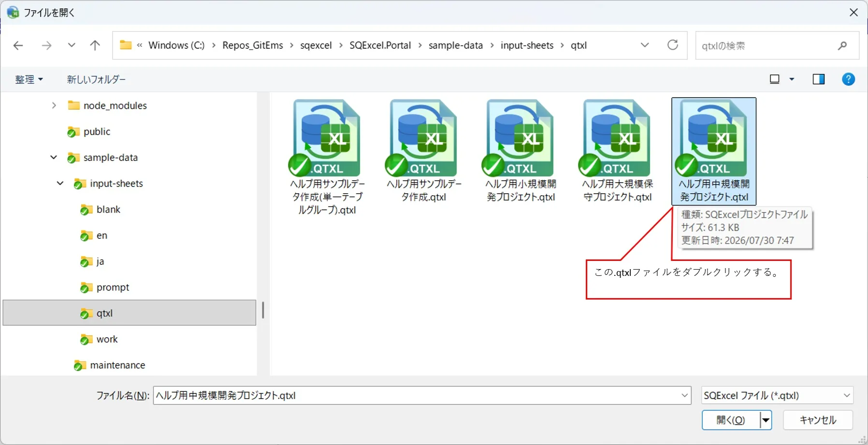
Task: Click the navigation pane scrollbar thumb
Action: (263, 310)
